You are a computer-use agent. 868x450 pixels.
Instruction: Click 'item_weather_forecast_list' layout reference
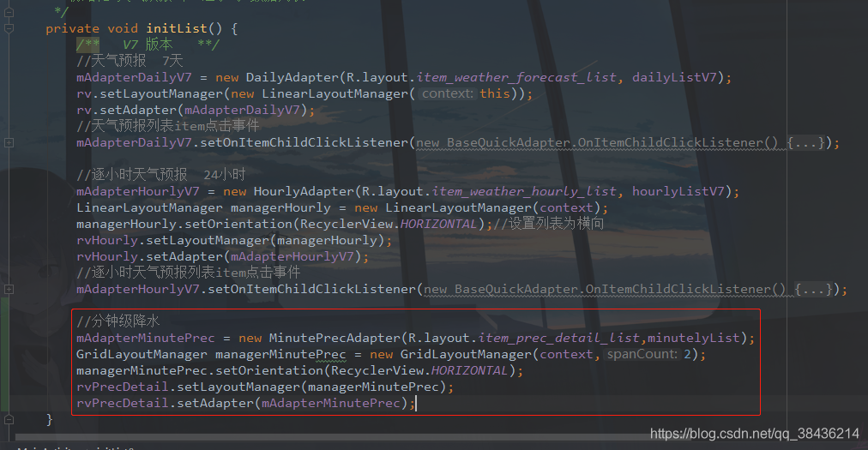516,77
